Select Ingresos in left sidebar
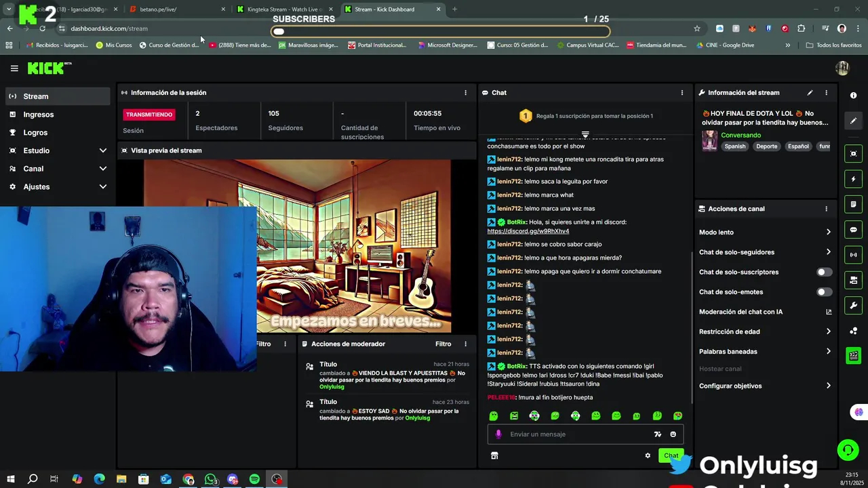 pos(58,115)
